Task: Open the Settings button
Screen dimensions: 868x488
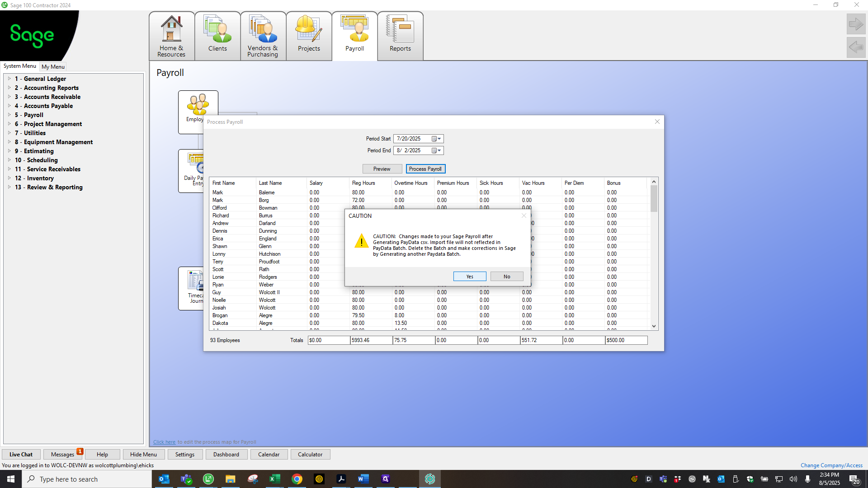Action: click(x=185, y=455)
